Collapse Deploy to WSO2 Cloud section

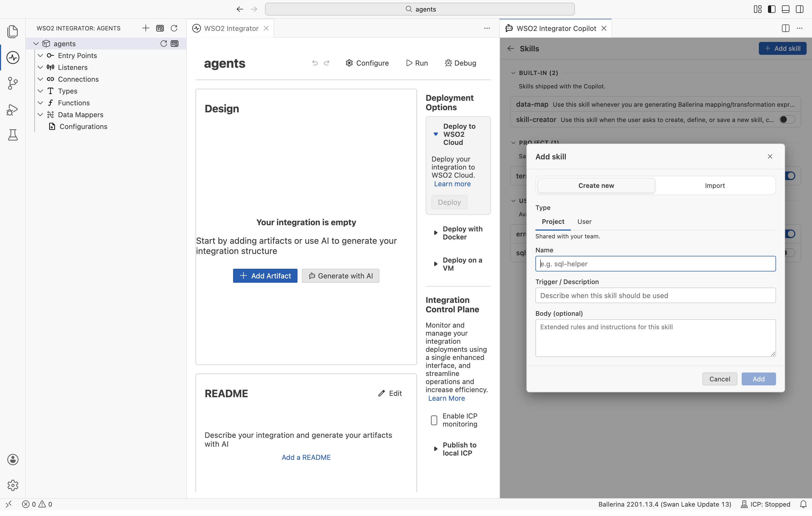coord(436,134)
